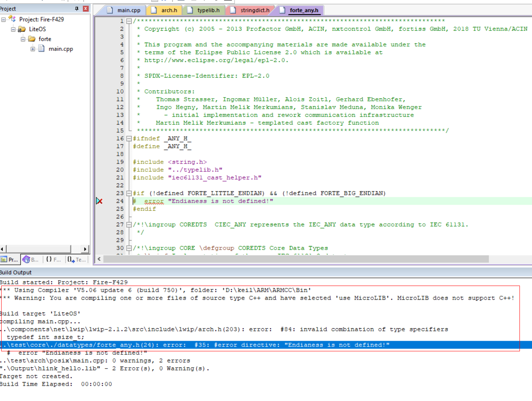Viewport: 532px width, 401px height.
Task: Collapse the license comment block at line 1
Action: coord(129,21)
